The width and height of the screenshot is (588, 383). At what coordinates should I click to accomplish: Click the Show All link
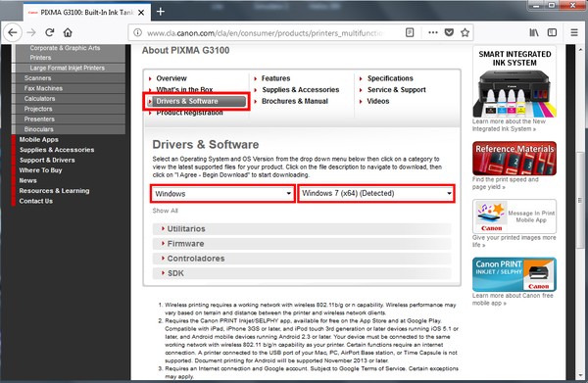[165, 211]
